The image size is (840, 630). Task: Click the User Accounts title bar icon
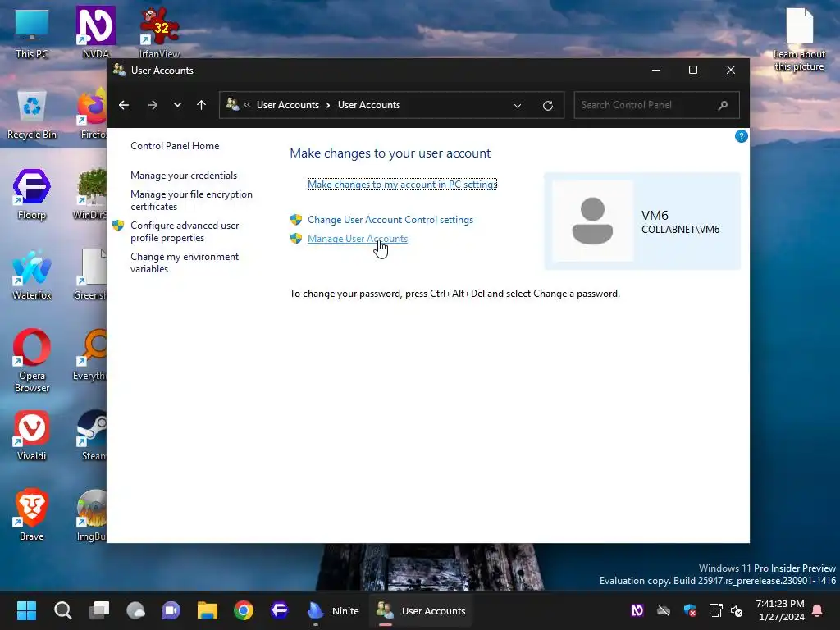tap(119, 70)
